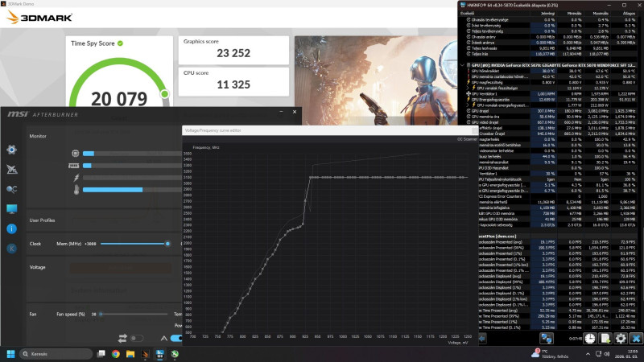Click the Maximális column header in HWiNFO
This screenshot has width=644, height=362.
pyautogui.click(x=601, y=14)
